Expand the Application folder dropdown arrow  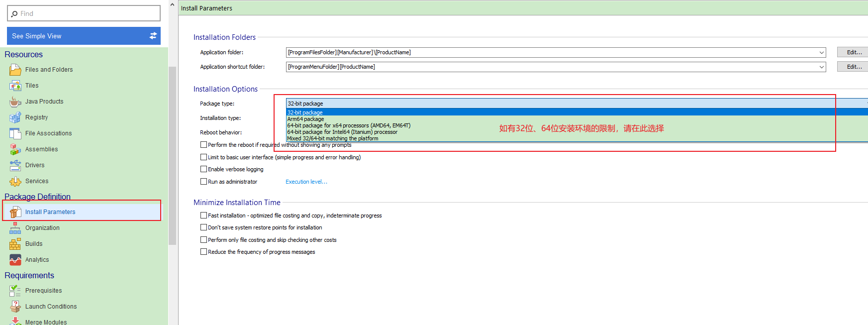pyautogui.click(x=821, y=52)
